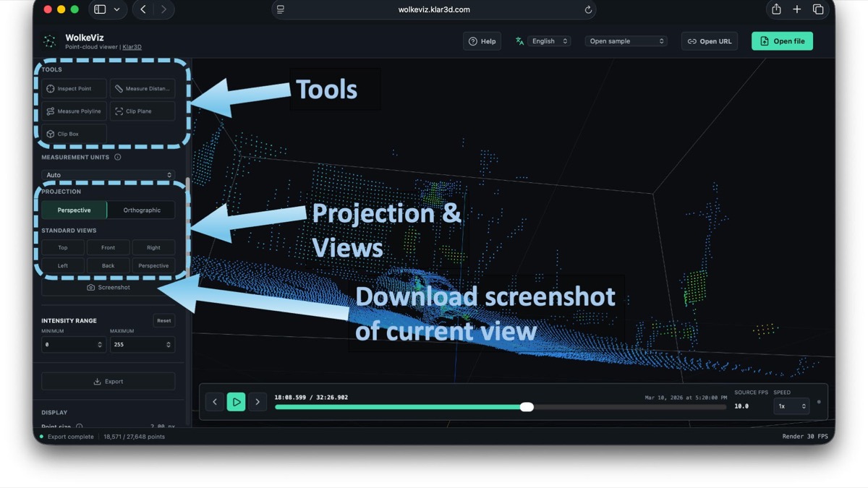
Task: Adjust the intensity Maximum stepper arrows
Action: point(169,345)
